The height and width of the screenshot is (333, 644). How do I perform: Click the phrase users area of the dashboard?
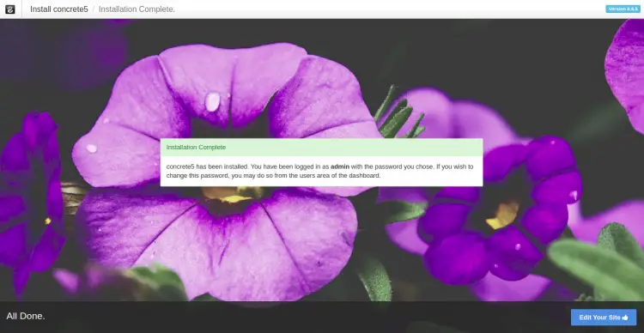point(340,175)
